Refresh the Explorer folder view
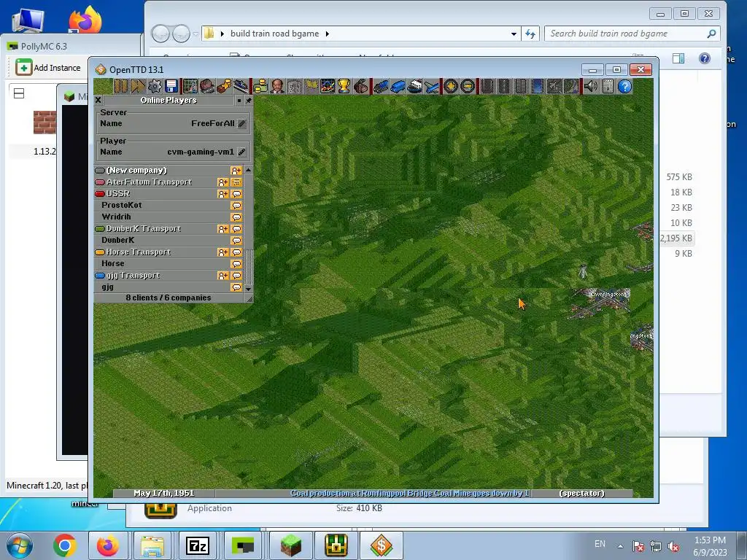Image resolution: width=747 pixels, height=560 pixels. pyautogui.click(x=530, y=34)
